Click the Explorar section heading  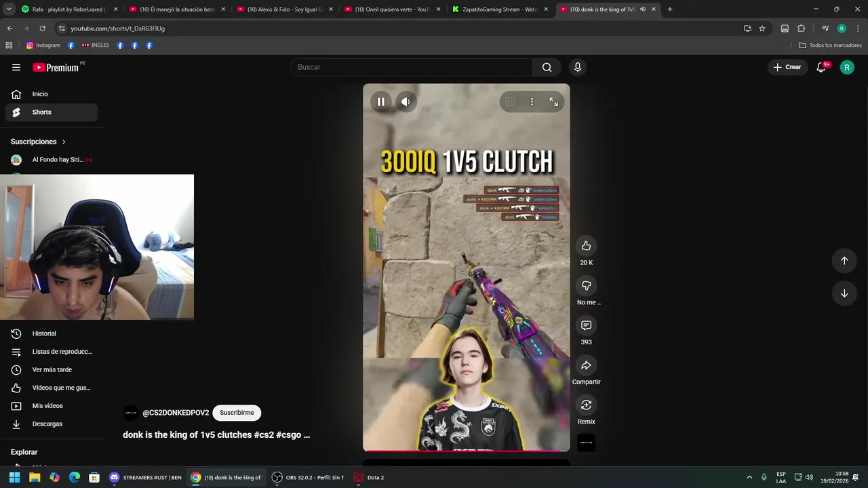24,452
